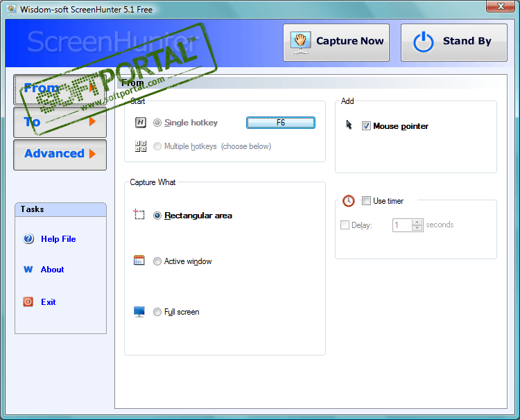Viewport: 520px width, 420px height.
Task: Click the orange arrow on To tab
Action: [x=92, y=121]
